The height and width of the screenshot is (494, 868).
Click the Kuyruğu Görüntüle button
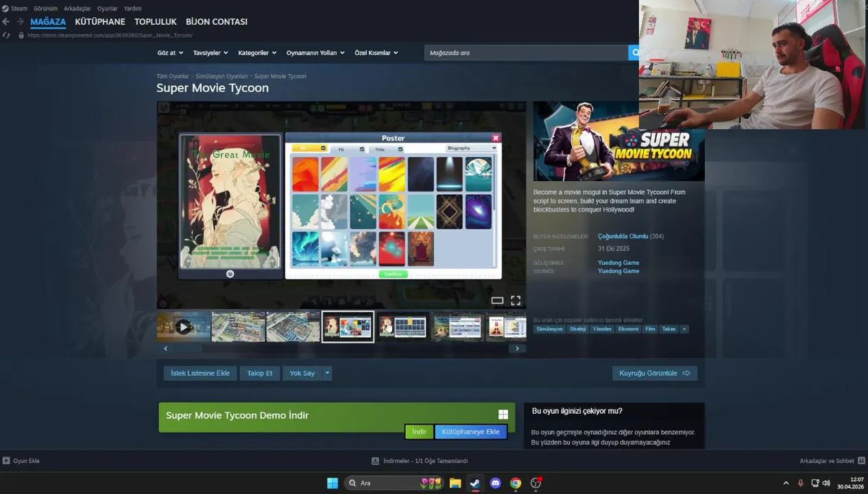[655, 373]
